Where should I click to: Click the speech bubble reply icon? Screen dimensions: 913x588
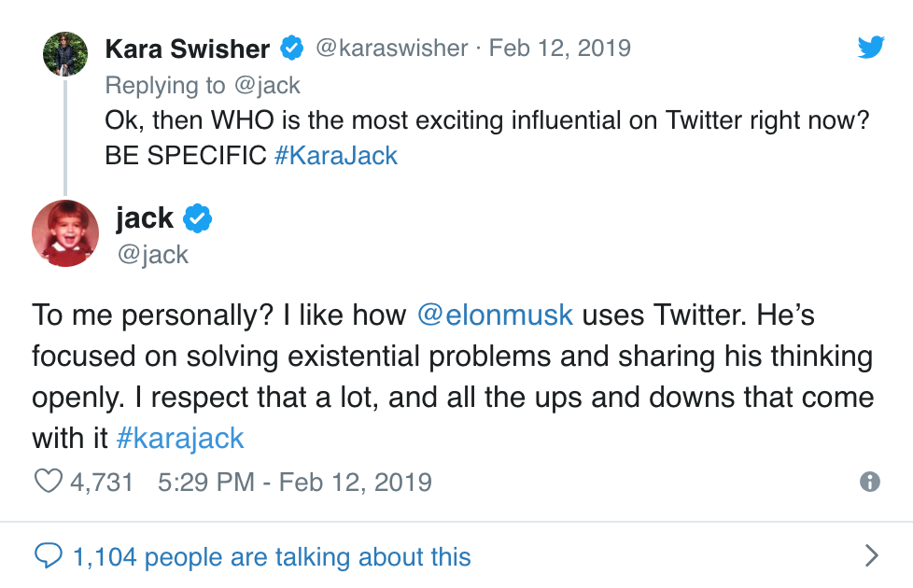[x=47, y=557]
